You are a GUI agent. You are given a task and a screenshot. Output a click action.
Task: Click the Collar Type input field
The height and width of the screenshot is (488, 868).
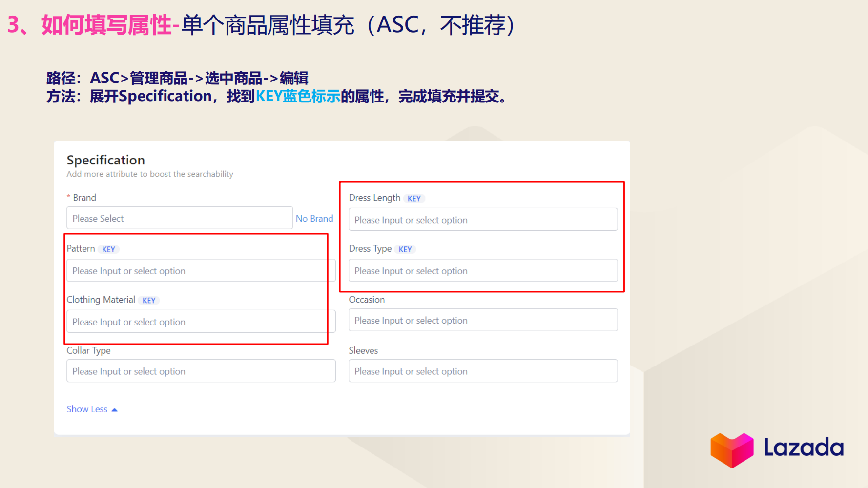(200, 371)
